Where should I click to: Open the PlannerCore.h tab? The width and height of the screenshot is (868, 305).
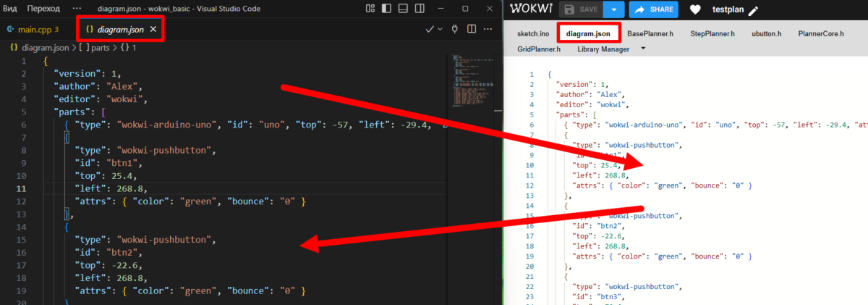(821, 34)
